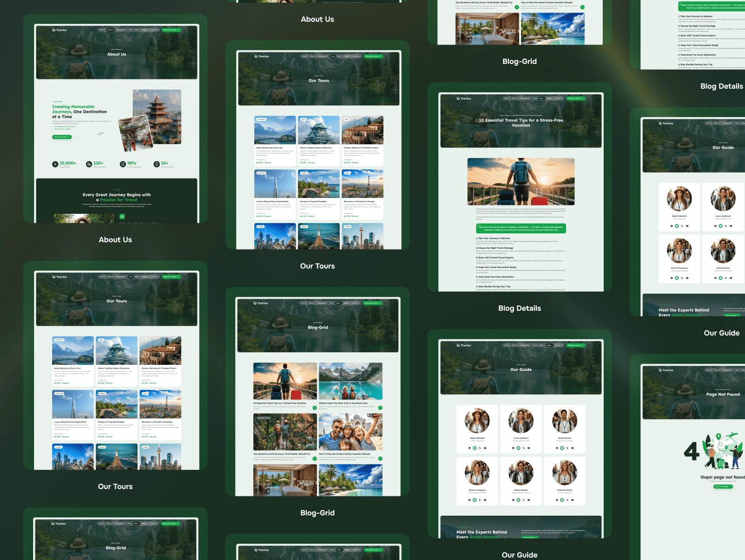Open Contact Us in the About Us page nav
The image size is (745, 560).
154,30
